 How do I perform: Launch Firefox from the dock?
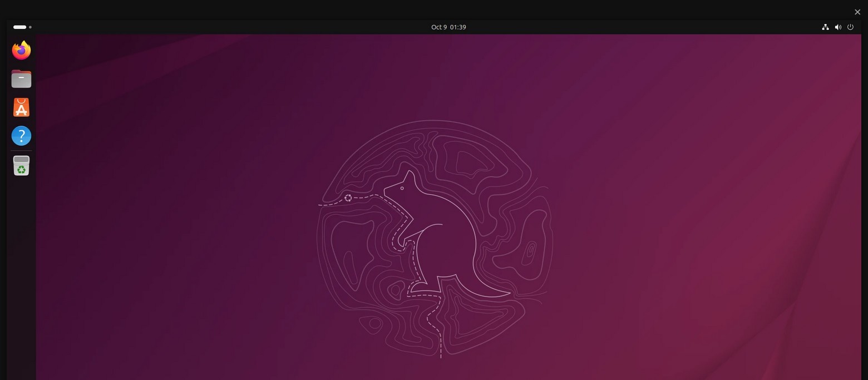coord(21,51)
